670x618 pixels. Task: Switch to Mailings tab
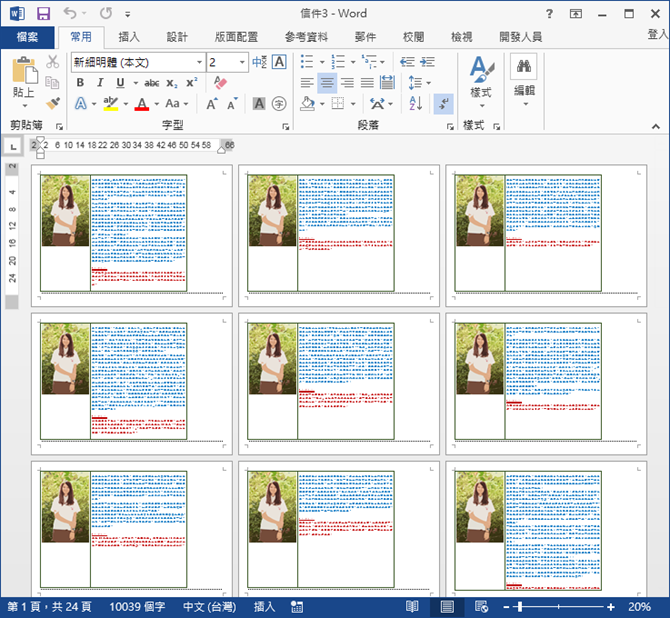tap(365, 37)
